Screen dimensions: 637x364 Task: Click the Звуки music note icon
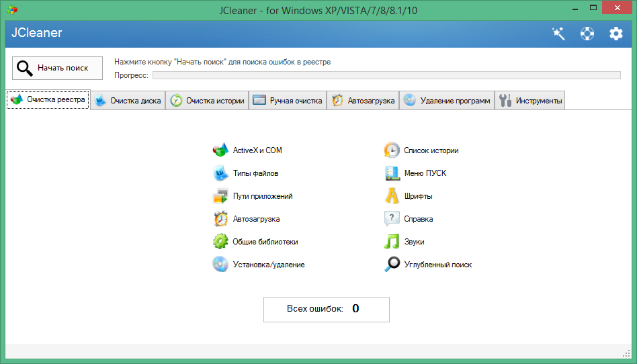(x=392, y=241)
